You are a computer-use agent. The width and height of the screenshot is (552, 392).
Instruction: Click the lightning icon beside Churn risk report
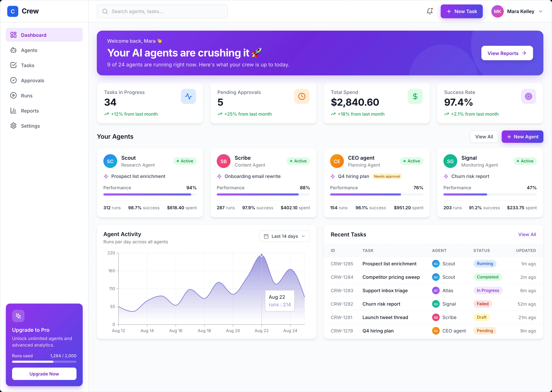click(x=446, y=176)
